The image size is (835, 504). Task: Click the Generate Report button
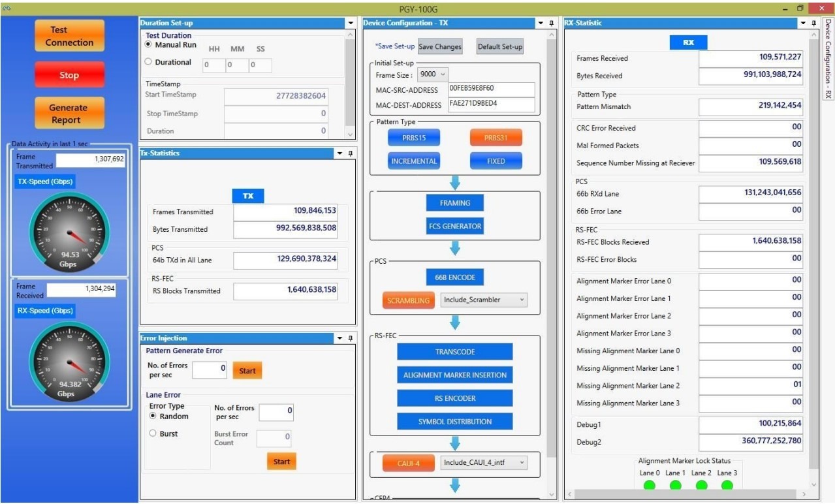(69, 112)
